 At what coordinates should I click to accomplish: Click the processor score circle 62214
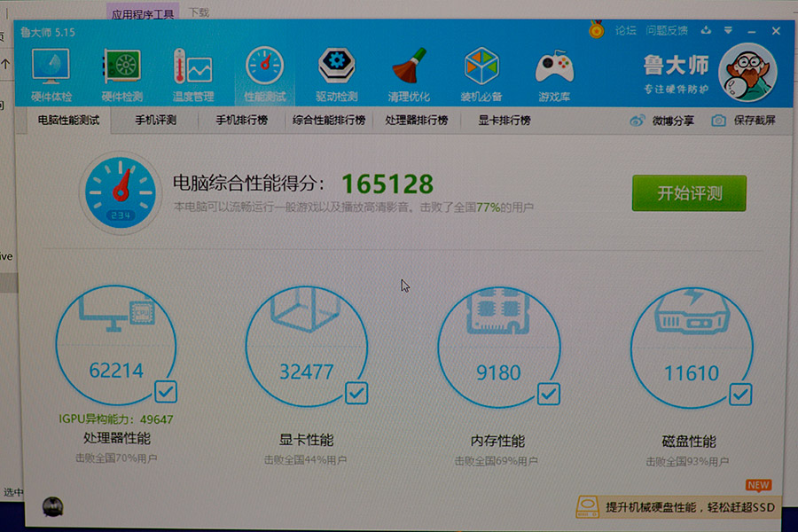116,345
